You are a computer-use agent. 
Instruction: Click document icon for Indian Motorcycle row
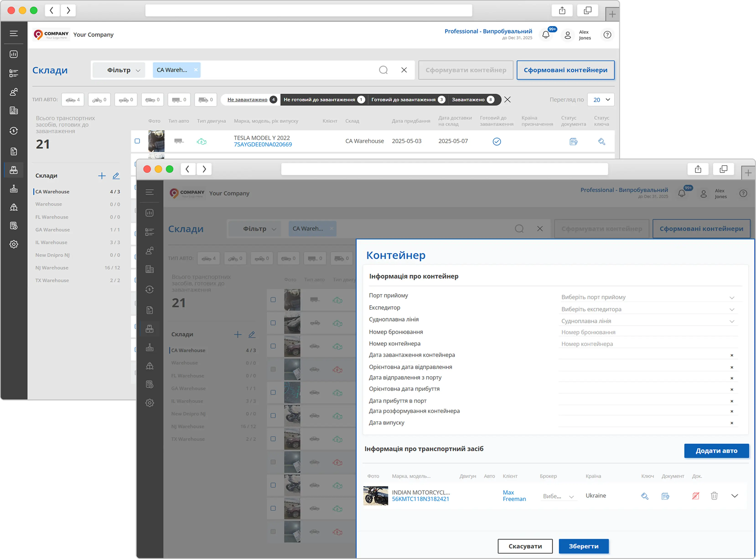[665, 496]
